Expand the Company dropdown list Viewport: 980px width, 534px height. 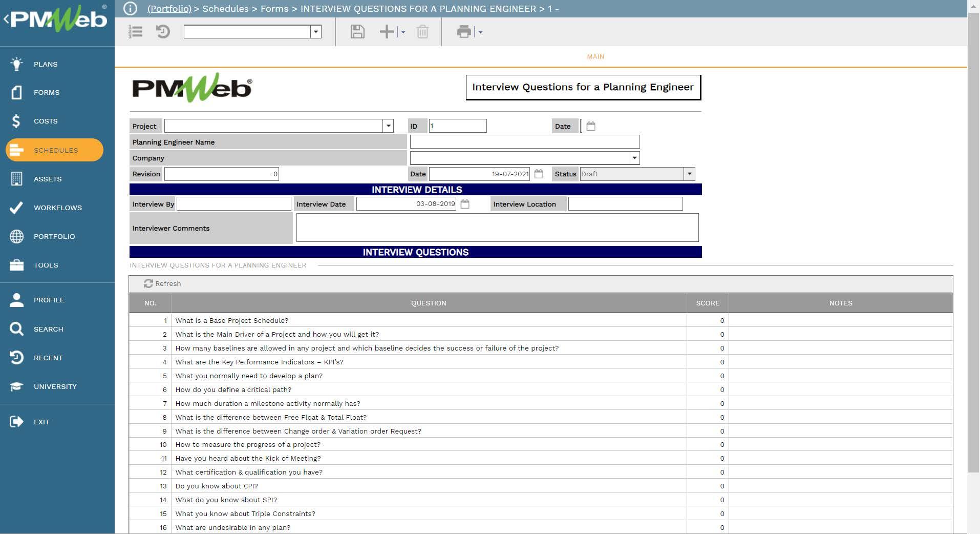point(634,158)
